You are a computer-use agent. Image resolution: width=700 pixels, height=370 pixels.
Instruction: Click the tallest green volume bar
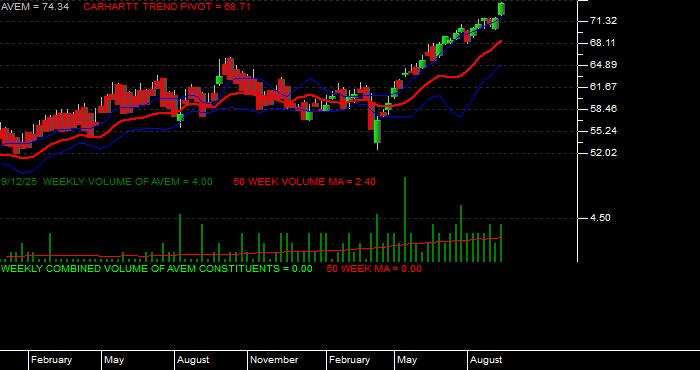coord(405,219)
